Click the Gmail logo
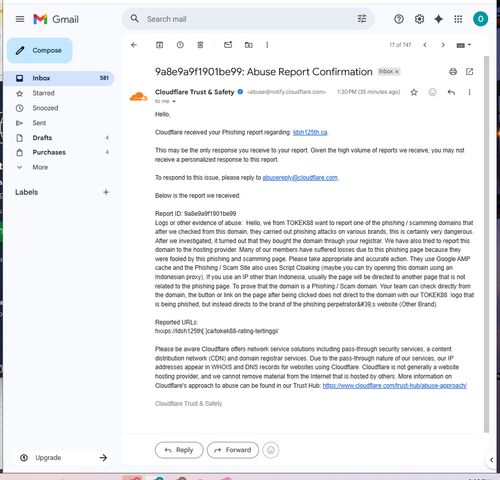500x480 pixels. pos(56,19)
